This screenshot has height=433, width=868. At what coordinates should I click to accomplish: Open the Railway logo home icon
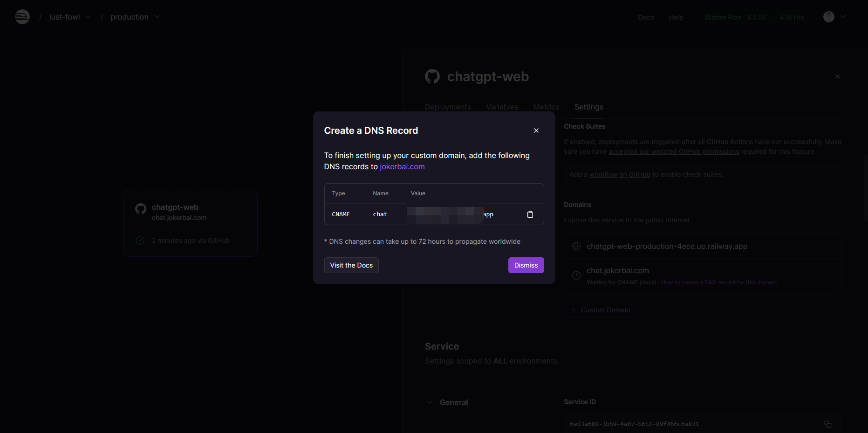(x=22, y=17)
